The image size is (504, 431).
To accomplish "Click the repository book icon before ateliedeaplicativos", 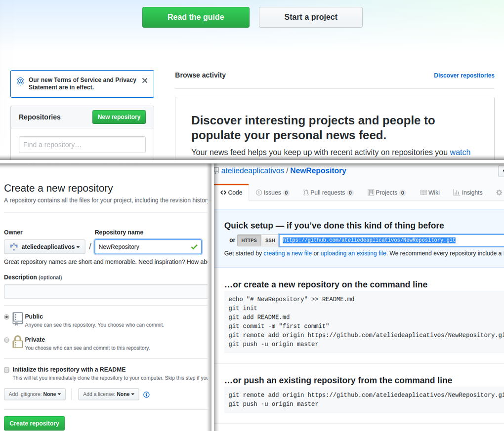I will tap(216, 170).
